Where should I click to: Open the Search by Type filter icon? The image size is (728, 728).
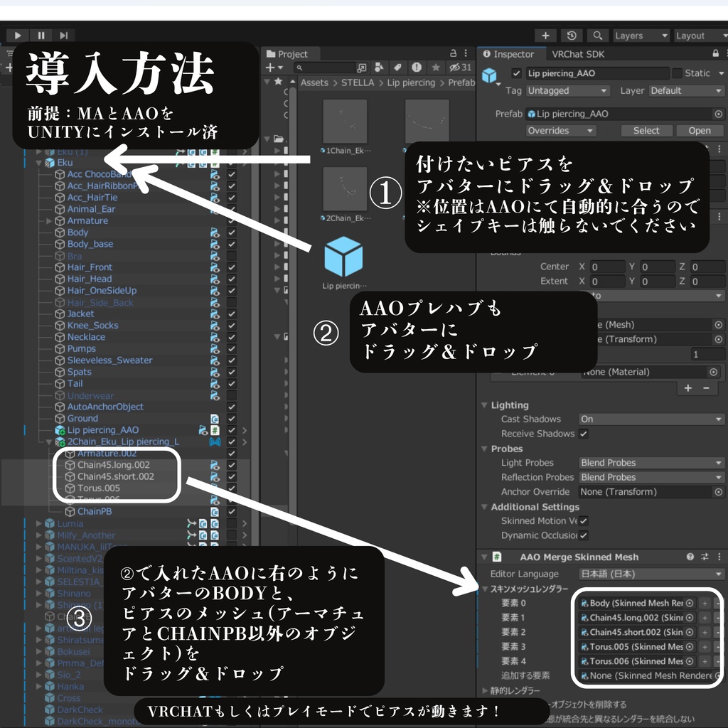click(379, 68)
